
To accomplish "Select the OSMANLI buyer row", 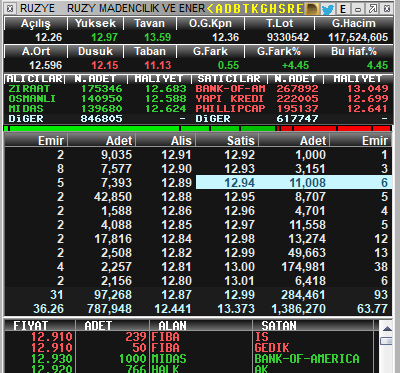I will [99, 99].
